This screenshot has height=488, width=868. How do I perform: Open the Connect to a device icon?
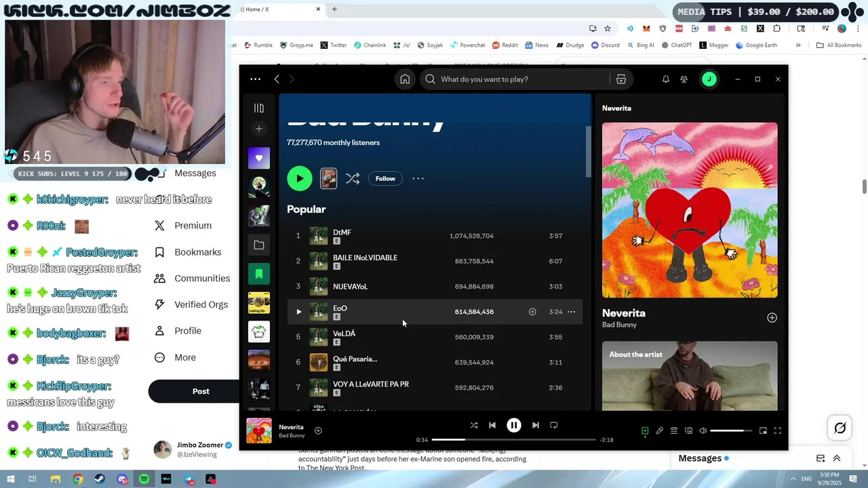(688, 430)
